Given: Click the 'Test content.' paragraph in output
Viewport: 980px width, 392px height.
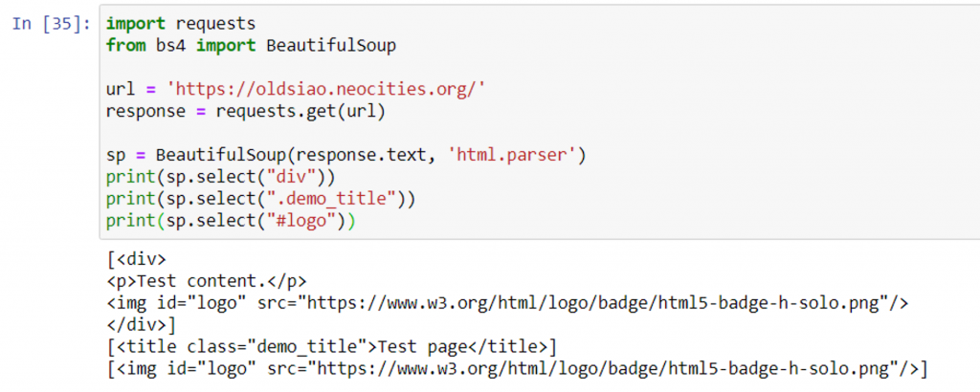Looking at the screenshot, I should pyautogui.click(x=221, y=280).
